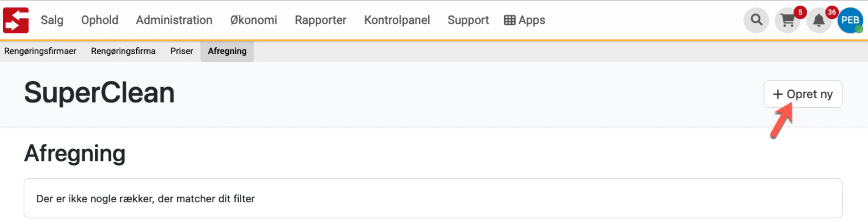
Task: Click the red arrow logo home icon
Action: coord(16,20)
